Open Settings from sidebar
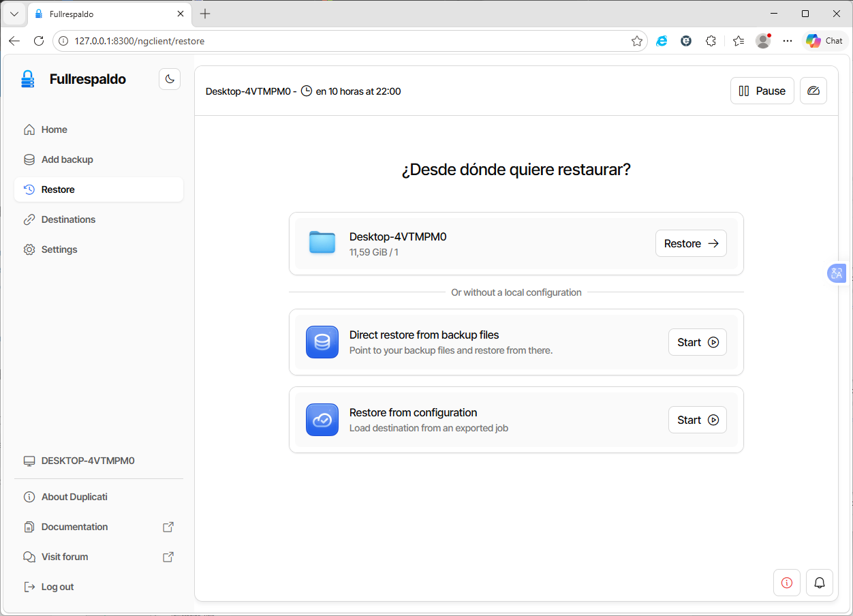The image size is (853, 616). pyautogui.click(x=99, y=249)
